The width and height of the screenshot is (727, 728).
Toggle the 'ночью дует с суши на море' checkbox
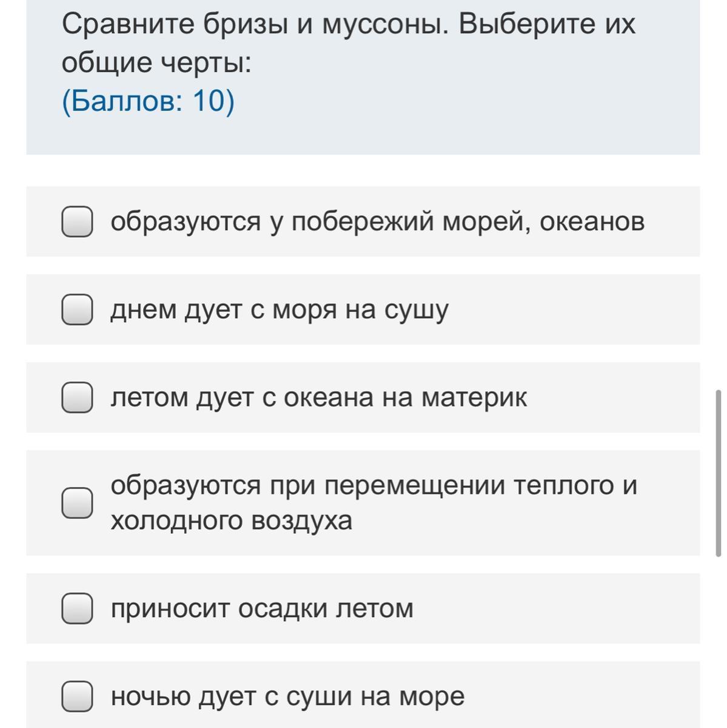(77, 696)
